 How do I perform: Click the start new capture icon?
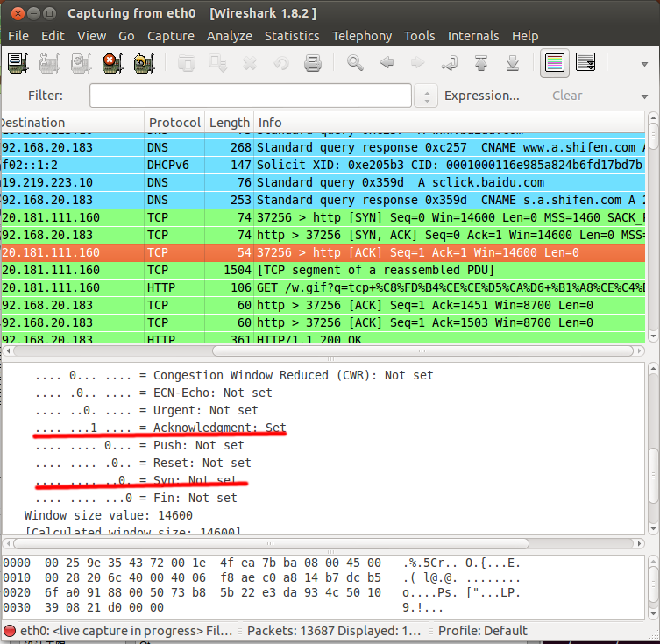click(81, 63)
